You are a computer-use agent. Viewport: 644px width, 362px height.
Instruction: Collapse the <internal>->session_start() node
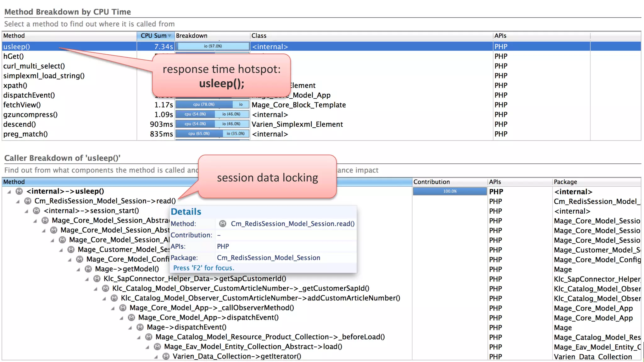27,211
